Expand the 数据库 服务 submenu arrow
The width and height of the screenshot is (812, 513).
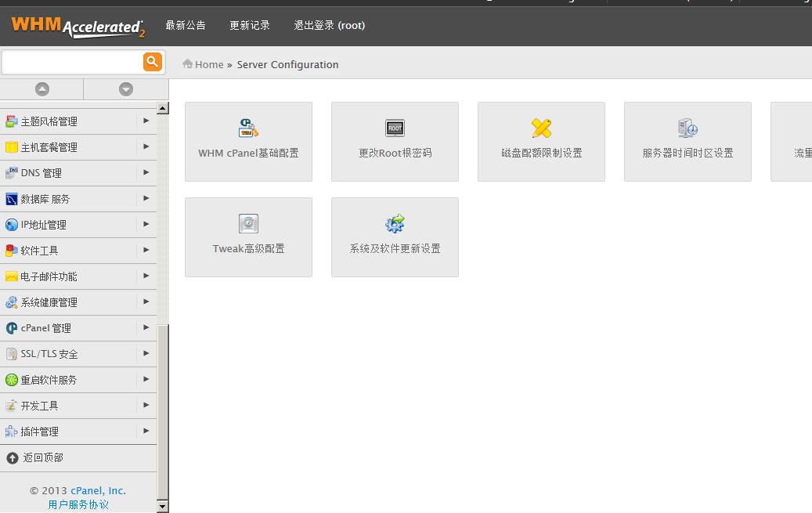pos(146,198)
